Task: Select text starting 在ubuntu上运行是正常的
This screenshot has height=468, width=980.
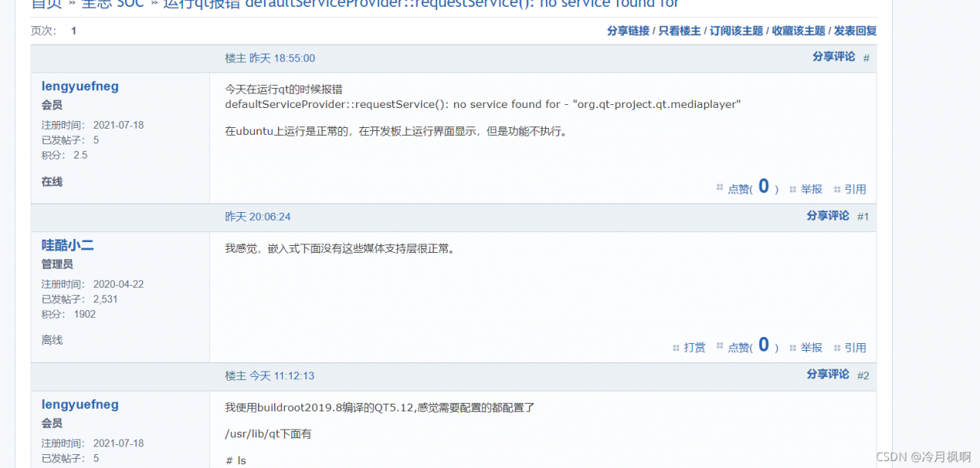Action: pos(397,131)
